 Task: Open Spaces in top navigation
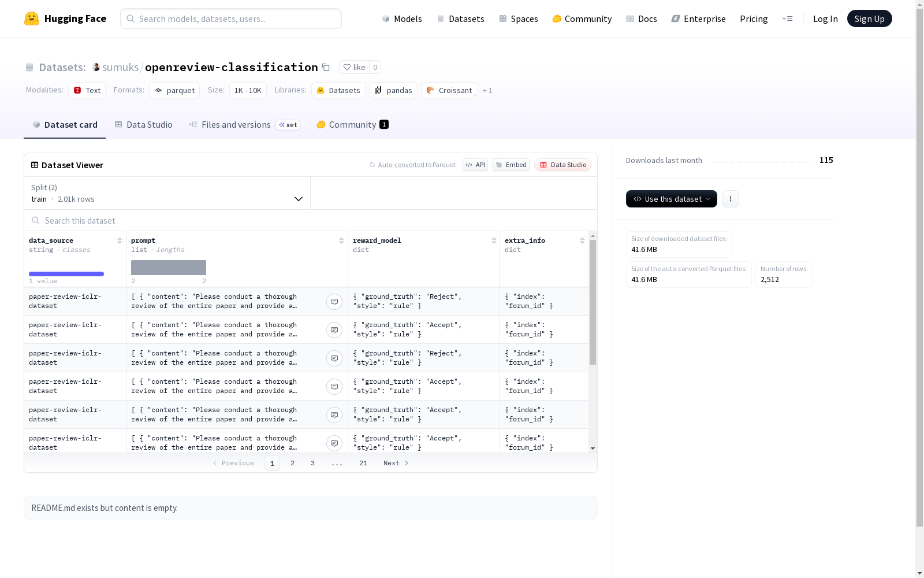point(519,18)
